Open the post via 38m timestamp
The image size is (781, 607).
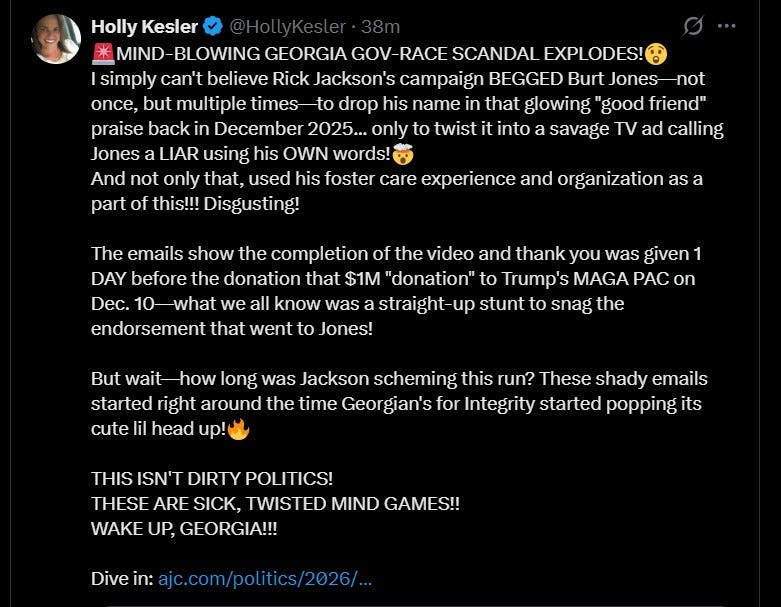(x=381, y=26)
